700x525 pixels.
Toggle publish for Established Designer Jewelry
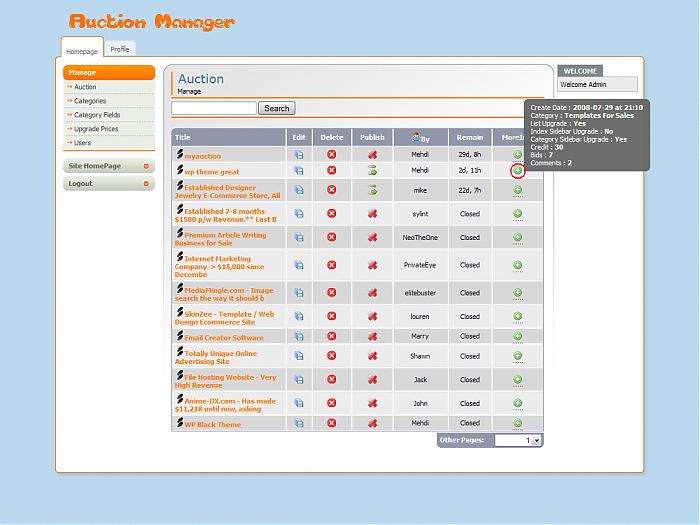[x=372, y=190]
